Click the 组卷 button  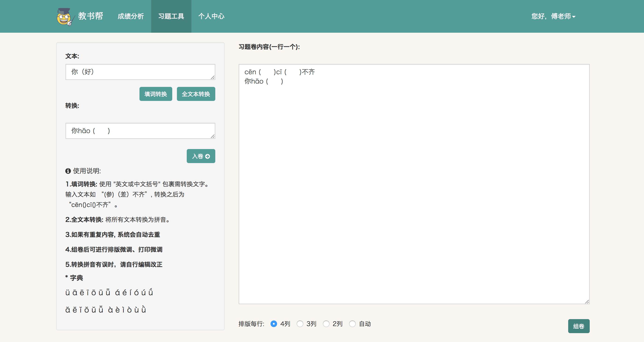coord(578,326)
